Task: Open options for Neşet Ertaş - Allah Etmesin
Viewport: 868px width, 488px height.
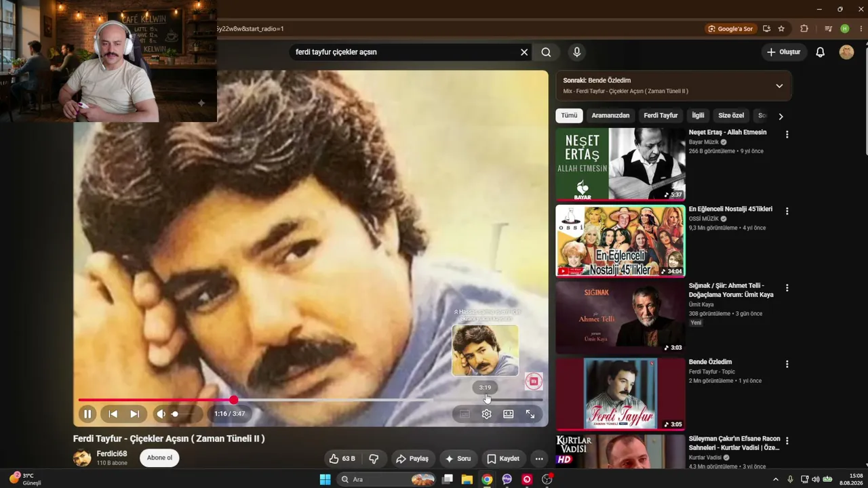Action: pyautogui.click(x=787, y=134)
